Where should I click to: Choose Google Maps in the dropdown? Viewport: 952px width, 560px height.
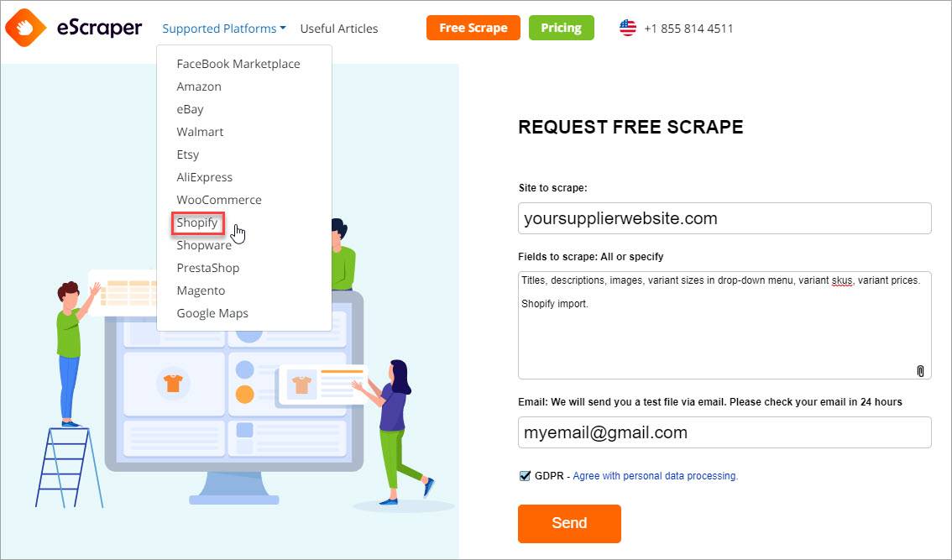(x=212, y=313)
